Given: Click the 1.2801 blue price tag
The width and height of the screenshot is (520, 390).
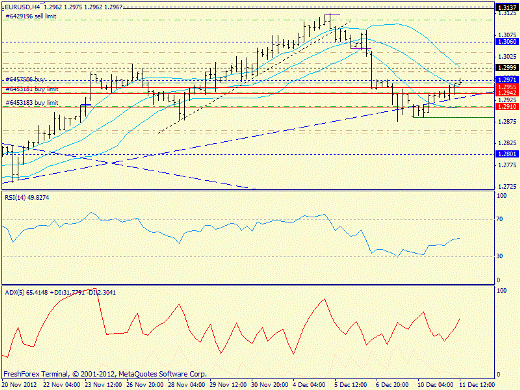Looking at the screenshot, I should pos(506,154).
